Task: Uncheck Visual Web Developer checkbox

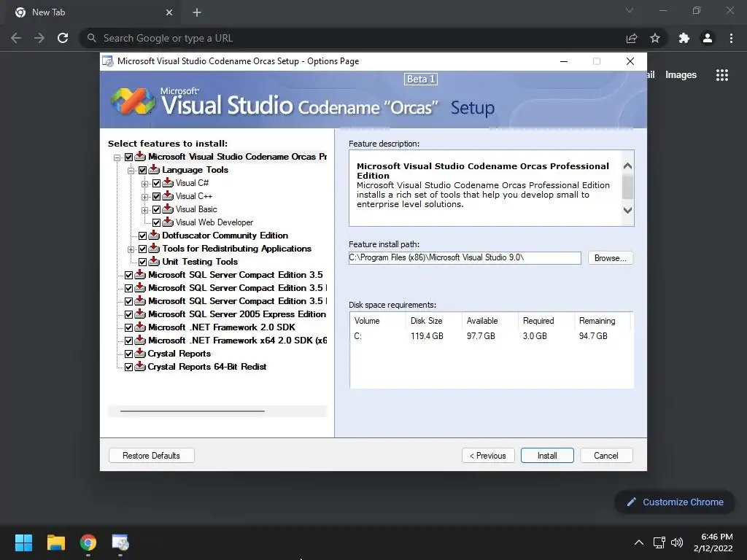Action: point(156,222)
